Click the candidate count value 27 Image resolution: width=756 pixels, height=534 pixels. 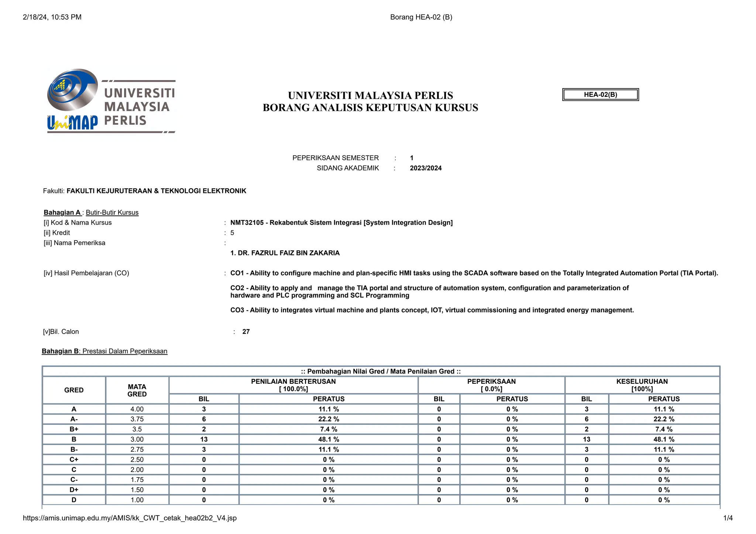pos(246,332)
